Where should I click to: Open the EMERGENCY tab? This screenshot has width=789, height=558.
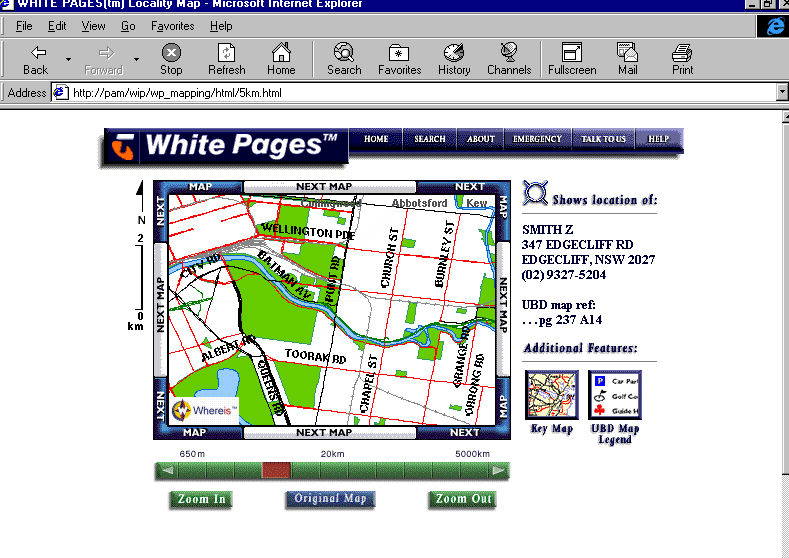[537, 139]
